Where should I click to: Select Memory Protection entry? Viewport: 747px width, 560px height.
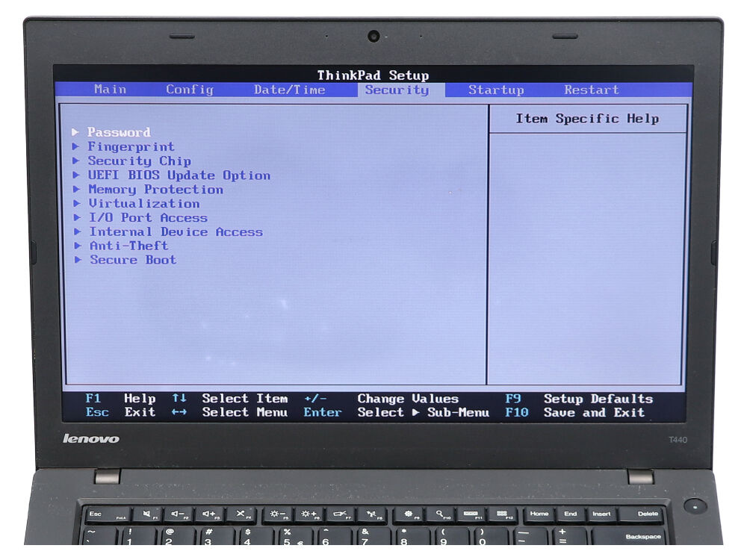(155, 190)
